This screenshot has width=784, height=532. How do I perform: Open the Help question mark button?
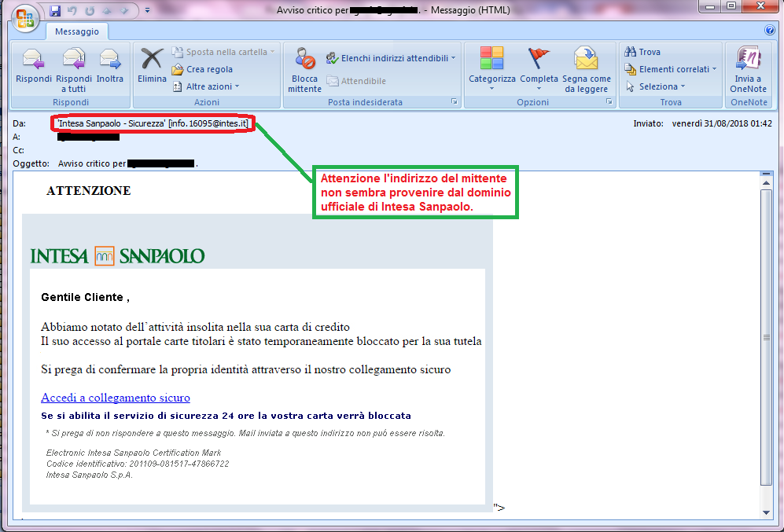click(x=770, y=30)
